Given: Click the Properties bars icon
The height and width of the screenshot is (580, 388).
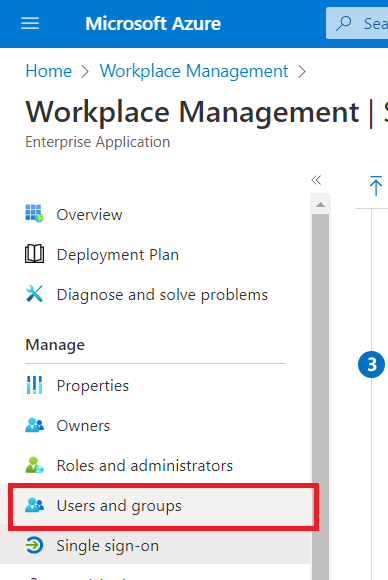Looking at the screenshot, I should 34,385.
